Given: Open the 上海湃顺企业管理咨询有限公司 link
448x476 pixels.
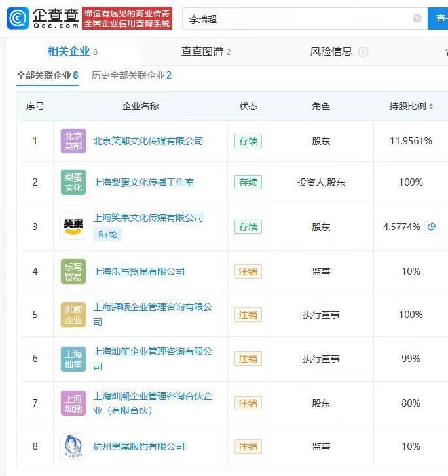Looking at the screenshot, I should 153,314.
